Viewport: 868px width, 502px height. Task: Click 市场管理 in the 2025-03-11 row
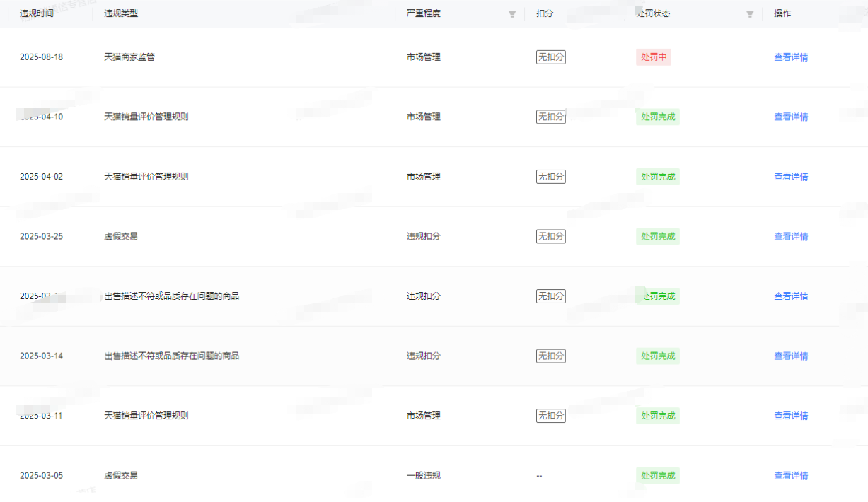[x=424, y=416]
